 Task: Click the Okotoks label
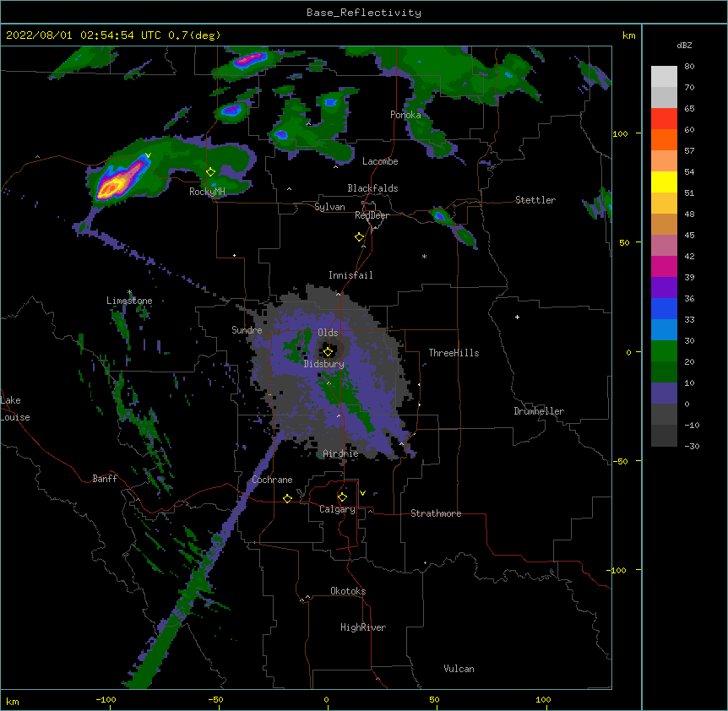click(x=348, y=591)
